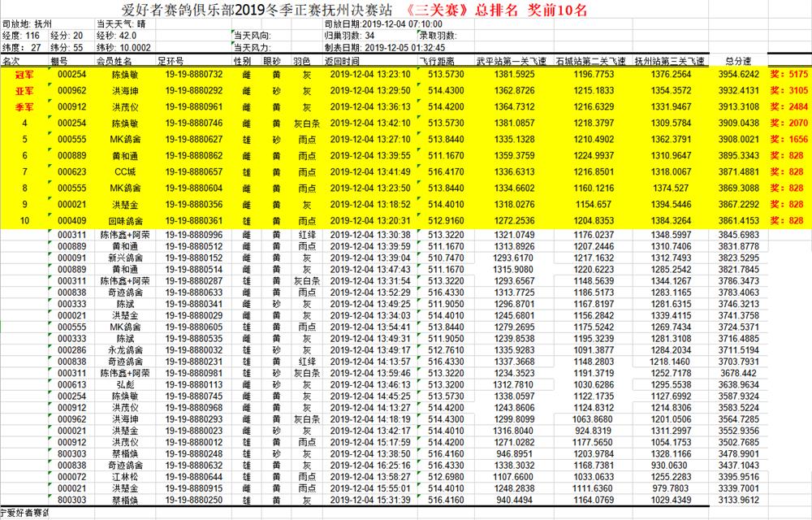Click ring number 19-19-8880292

click(x=194, y=91)
